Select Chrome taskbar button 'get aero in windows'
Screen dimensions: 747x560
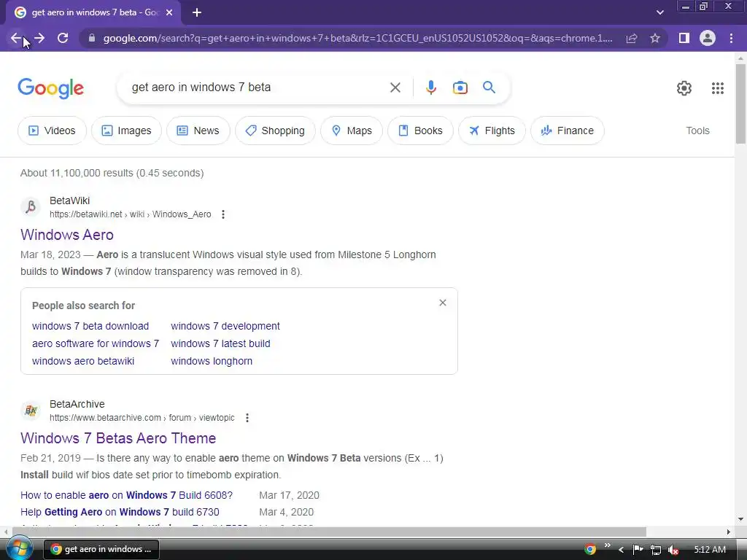[101, 550]
